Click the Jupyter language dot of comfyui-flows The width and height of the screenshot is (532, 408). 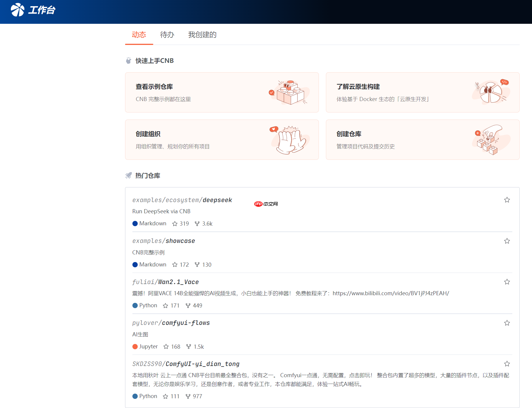tap(135, 346)
